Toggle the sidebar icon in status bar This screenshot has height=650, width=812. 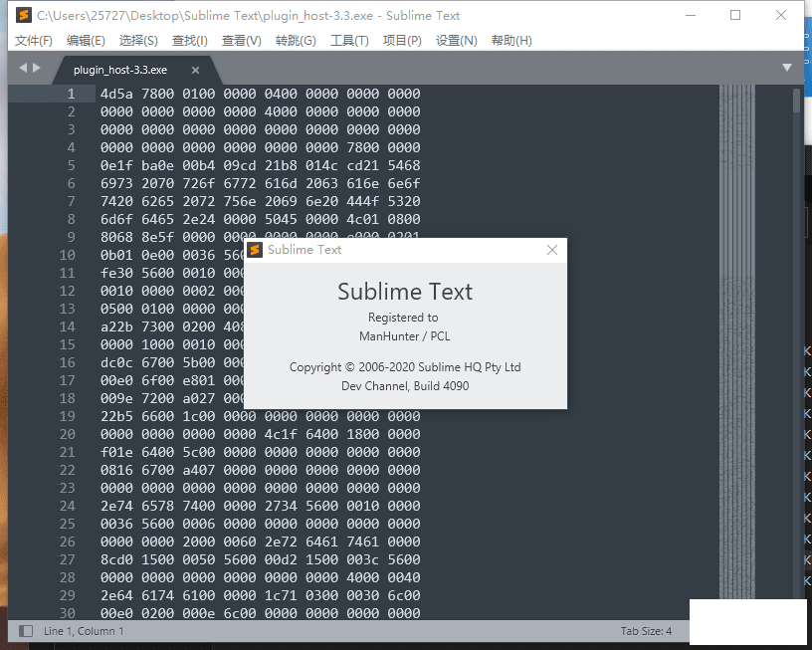click(x=26, y=631)
